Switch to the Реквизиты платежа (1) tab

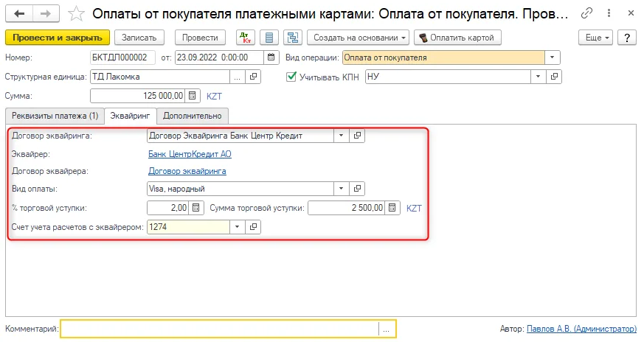pos(55,116)
